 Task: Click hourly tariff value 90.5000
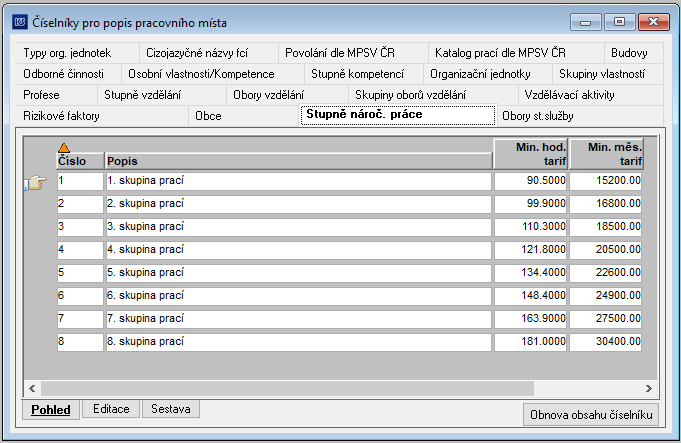click(x=530, y=181)
